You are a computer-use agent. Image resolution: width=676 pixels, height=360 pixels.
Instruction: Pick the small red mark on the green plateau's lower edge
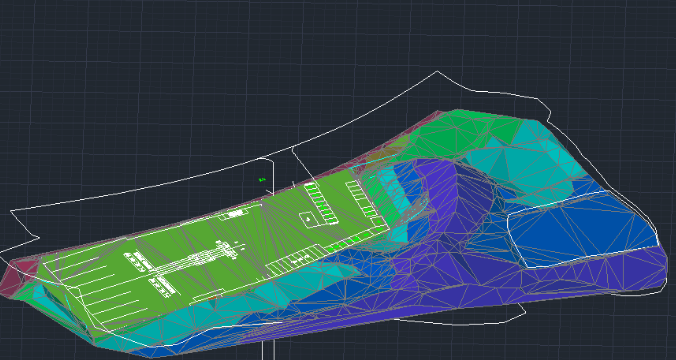coord(212,297)
